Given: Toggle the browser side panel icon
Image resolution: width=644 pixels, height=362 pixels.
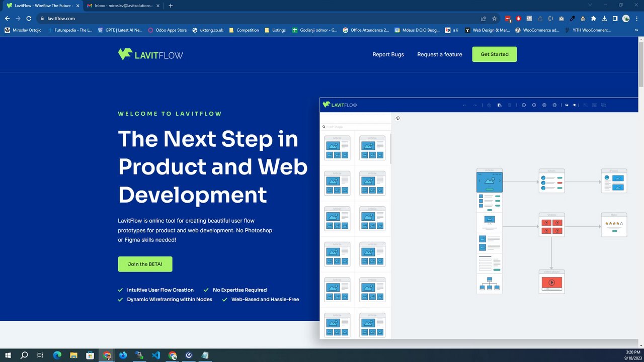Looking at the screenshot, I should coord(615,19).
